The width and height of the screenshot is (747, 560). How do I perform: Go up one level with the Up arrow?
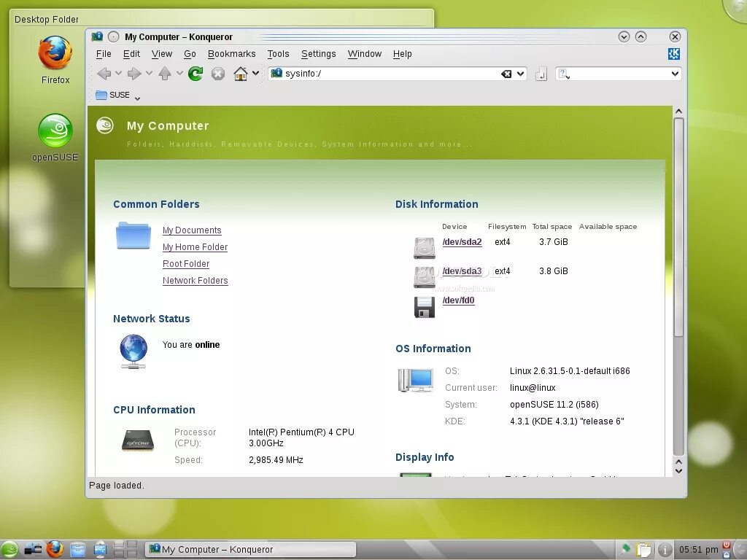(x=165, y=74)
